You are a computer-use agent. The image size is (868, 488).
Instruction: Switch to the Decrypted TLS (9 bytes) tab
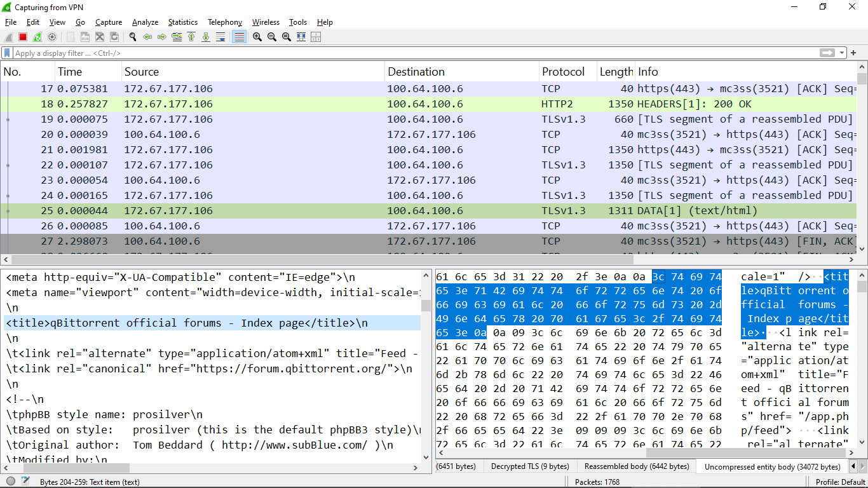[530, 466]
